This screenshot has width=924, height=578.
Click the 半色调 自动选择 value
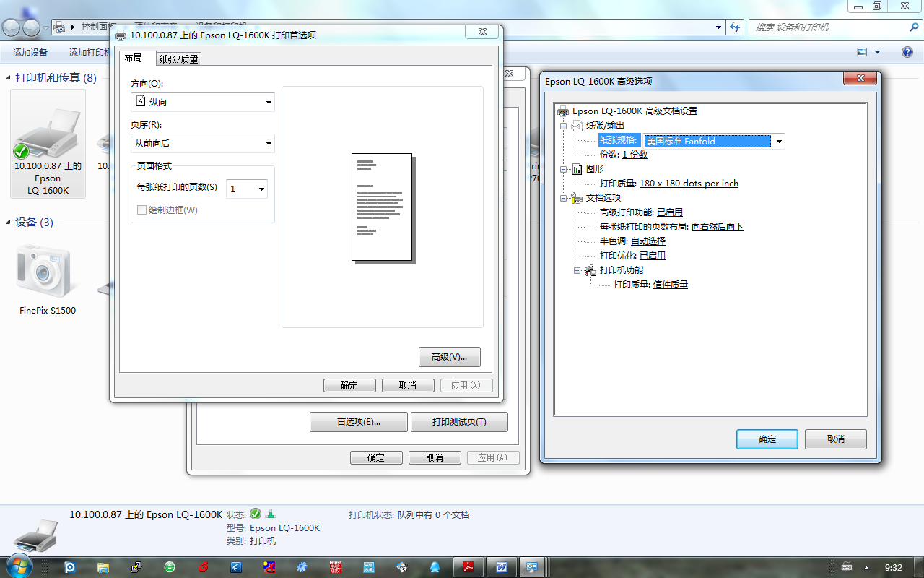coord(648,241)
